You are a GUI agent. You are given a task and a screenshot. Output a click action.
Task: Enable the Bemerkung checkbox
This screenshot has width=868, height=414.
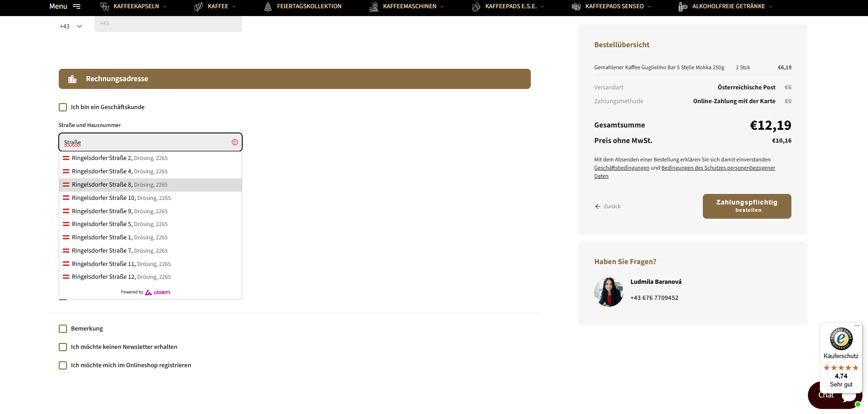point(63,329)
